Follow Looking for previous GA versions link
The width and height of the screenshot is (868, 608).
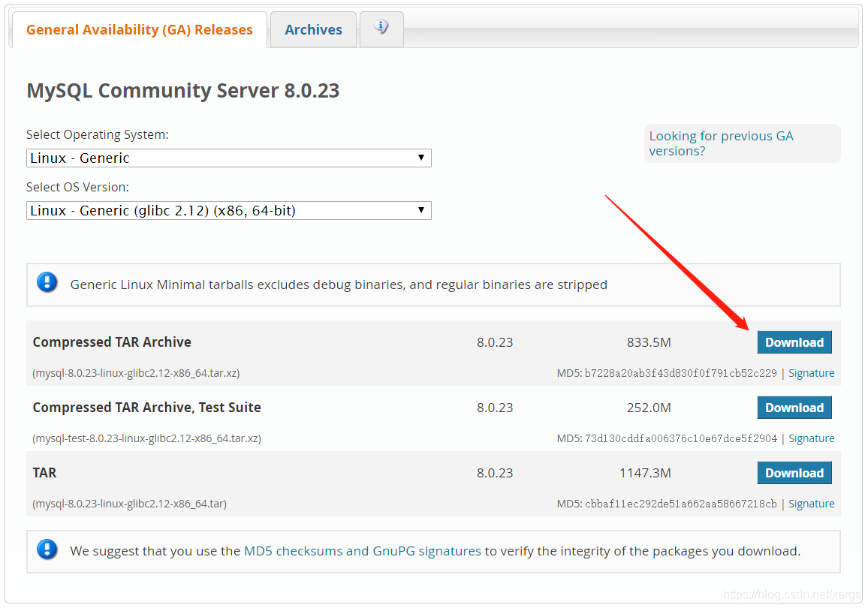[x=721, y=143]
